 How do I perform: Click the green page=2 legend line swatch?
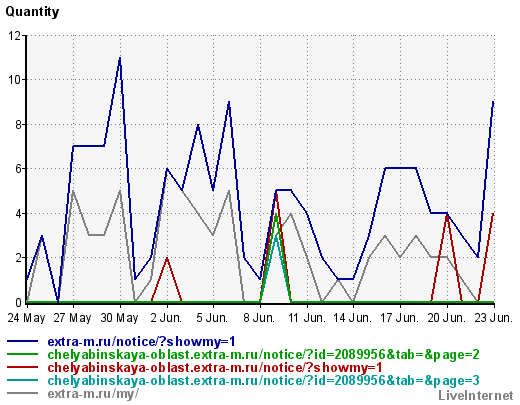[23, 354]
